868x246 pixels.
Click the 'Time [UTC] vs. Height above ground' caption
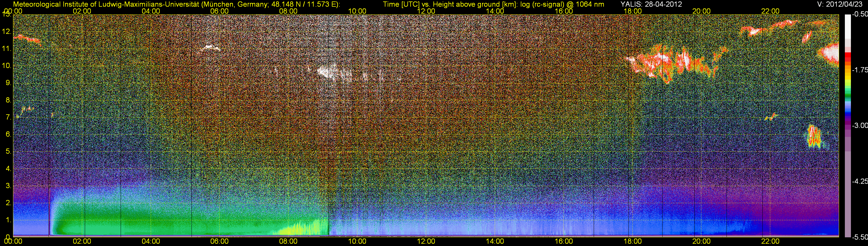(494, 4)
